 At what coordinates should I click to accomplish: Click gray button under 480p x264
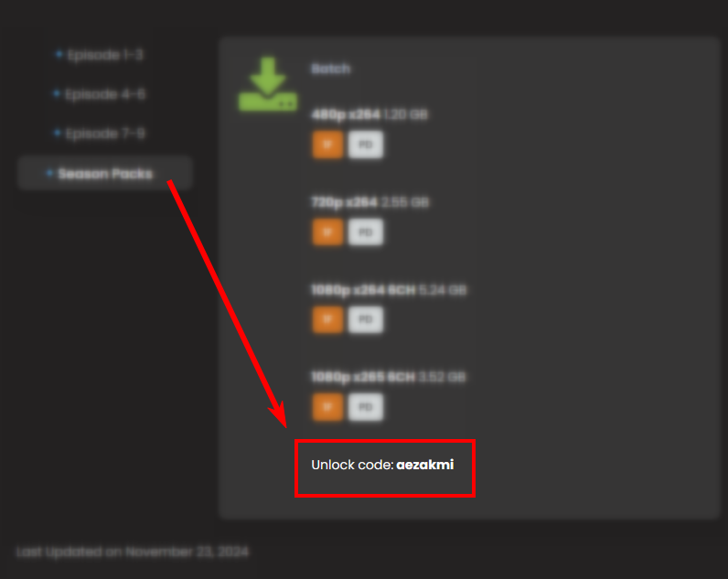tap(366, 145)
